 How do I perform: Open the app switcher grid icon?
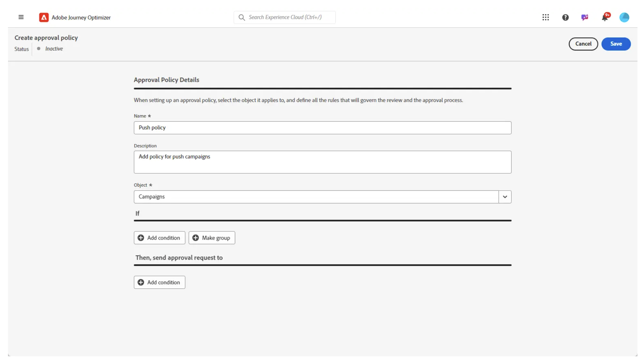coord(546,17)
